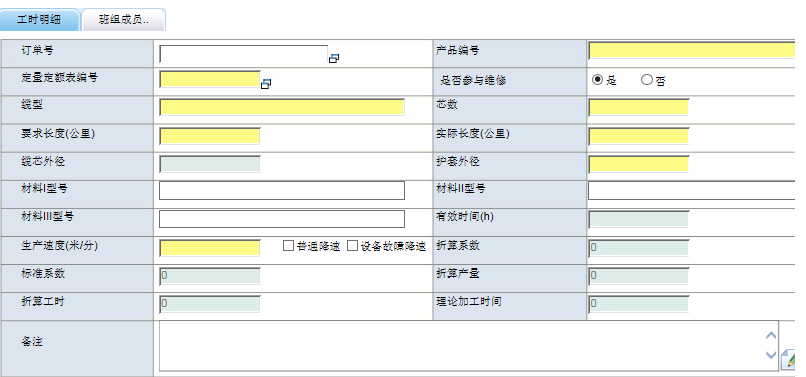Click the 生产速度(米/分) label
This screenshot has width=806, height=377.
pyautogui.click(x=59, y=245)
